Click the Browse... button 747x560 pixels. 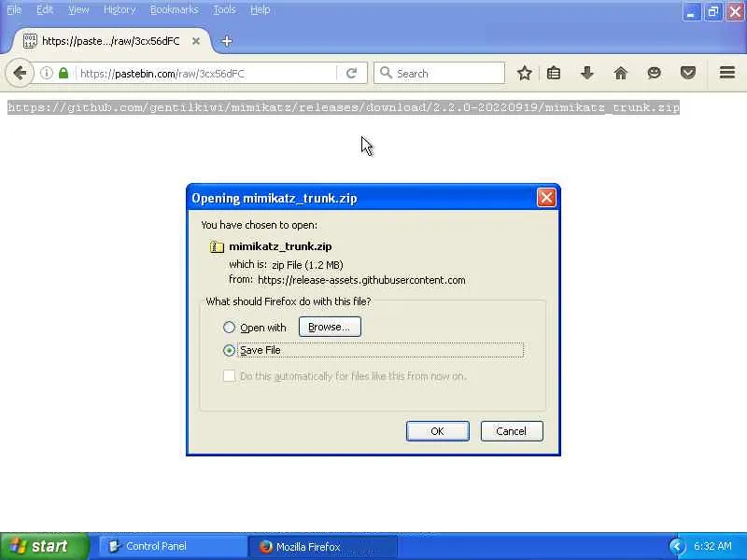coord(330,328)
